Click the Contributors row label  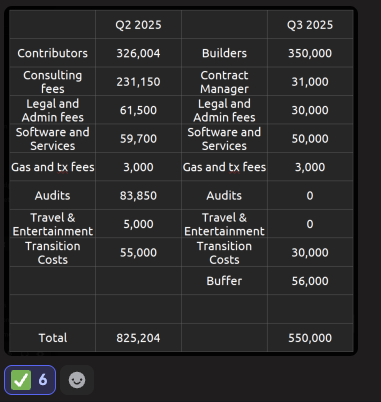click(x=53, y=53)
